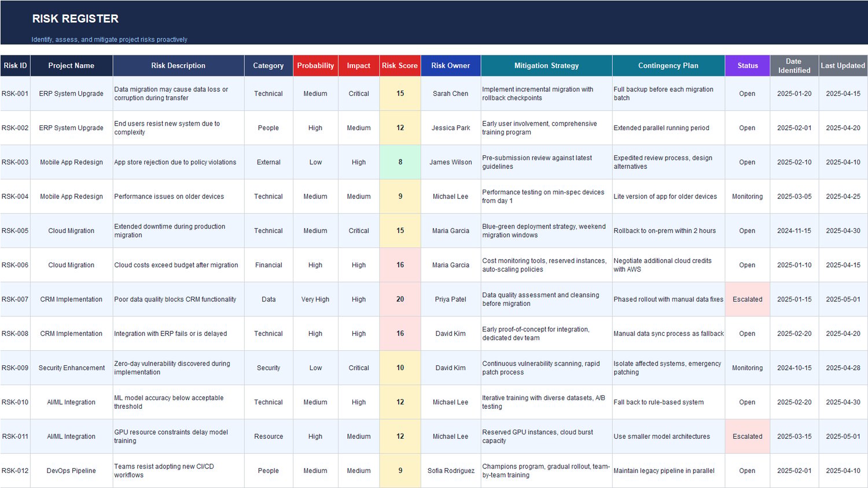Viewport: 868px width, 488px height.
Task: Select the Last Updated column header
Action: 843,65
